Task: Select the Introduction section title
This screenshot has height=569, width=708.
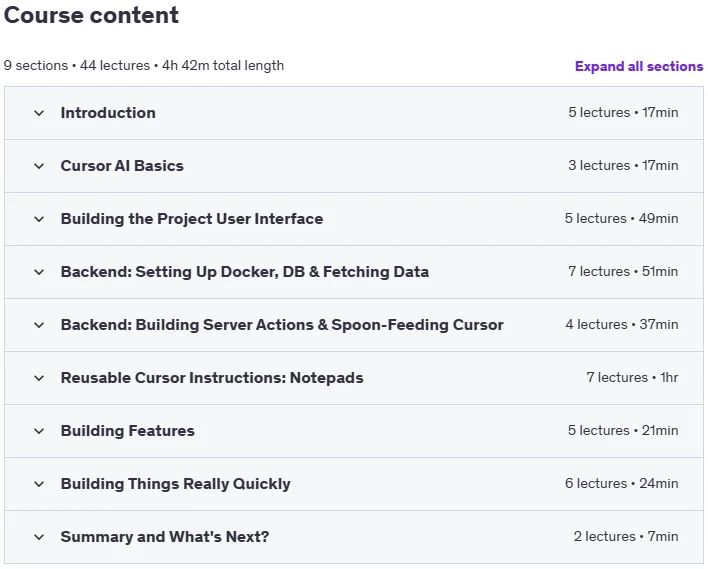Action: (108, 113)
